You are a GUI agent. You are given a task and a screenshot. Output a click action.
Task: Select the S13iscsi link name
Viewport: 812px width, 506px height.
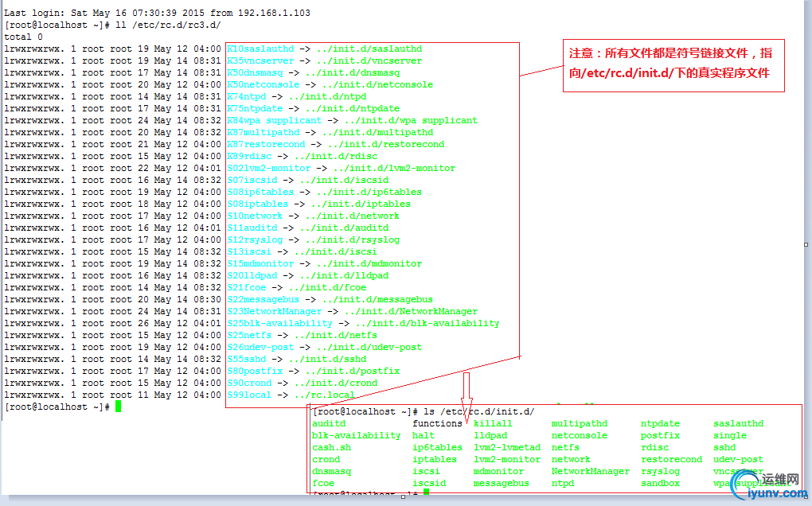point(249,251)
